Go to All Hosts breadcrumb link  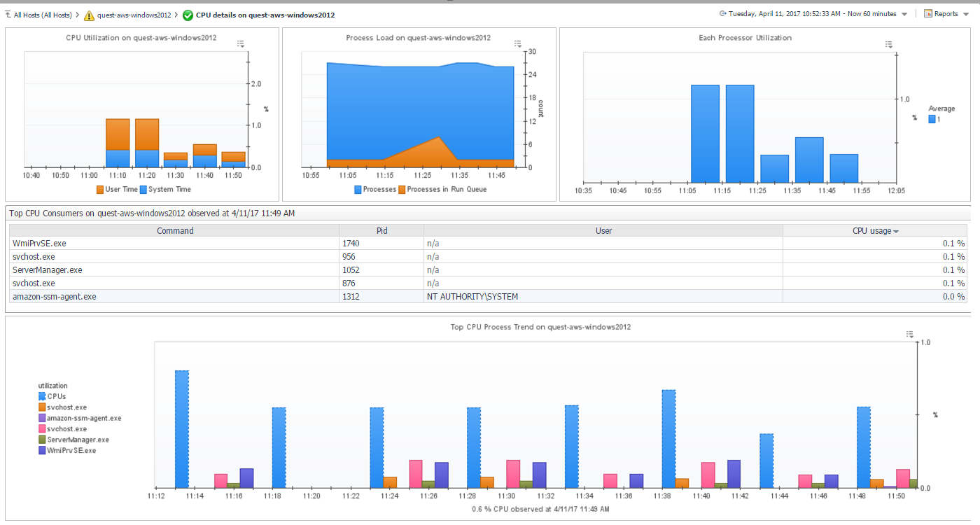coord(42,15)
